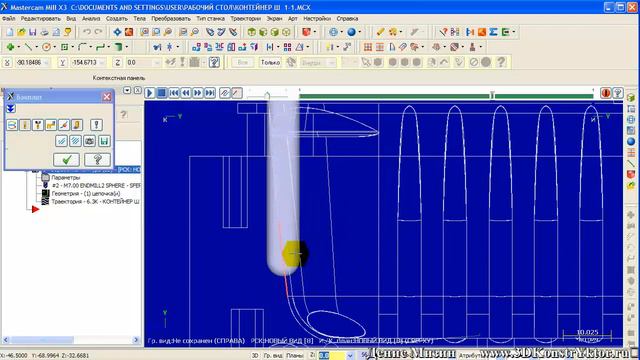The height and width of the screenshot is (360, 640).
Task: Toggle display-with-color-codes icon in Backplot
Action: pos(12,125)
